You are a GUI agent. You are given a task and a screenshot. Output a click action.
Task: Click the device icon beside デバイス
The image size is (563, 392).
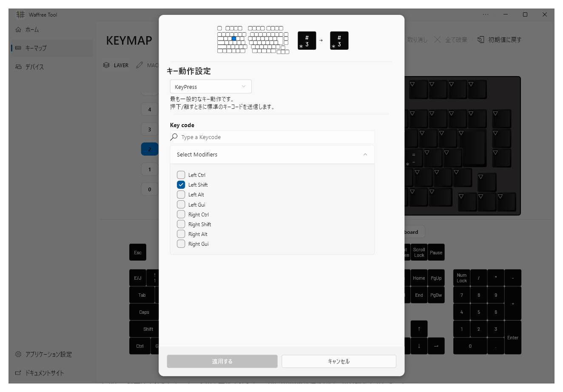18,67
